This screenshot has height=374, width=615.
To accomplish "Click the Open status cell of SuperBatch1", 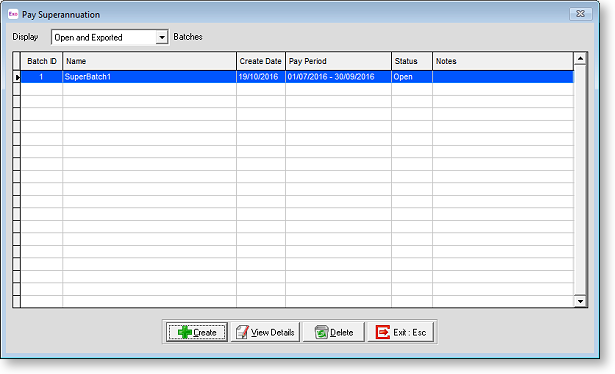I will pyautogui.click(x=412, y=77).
